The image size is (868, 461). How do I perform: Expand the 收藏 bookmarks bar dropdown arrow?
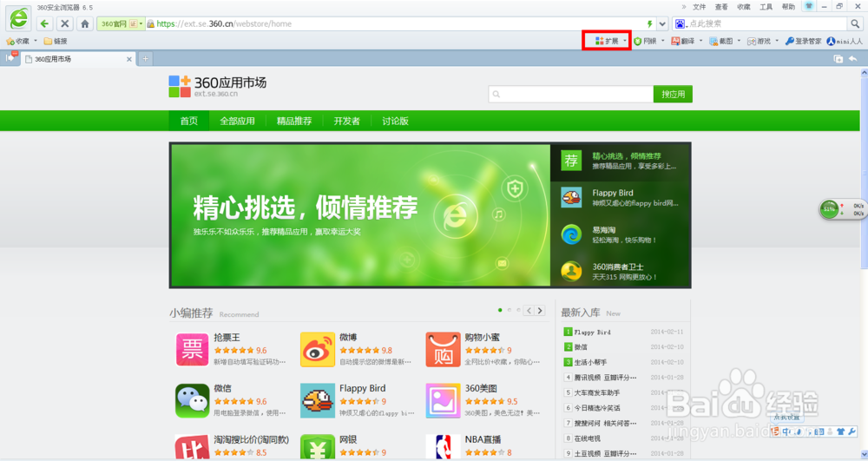(36, 41)
